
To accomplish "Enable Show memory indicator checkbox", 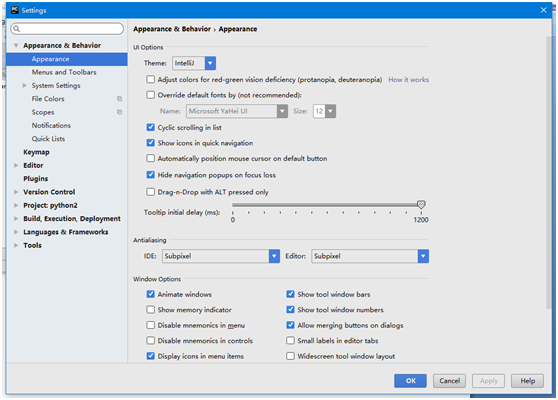I will (151, 310).
